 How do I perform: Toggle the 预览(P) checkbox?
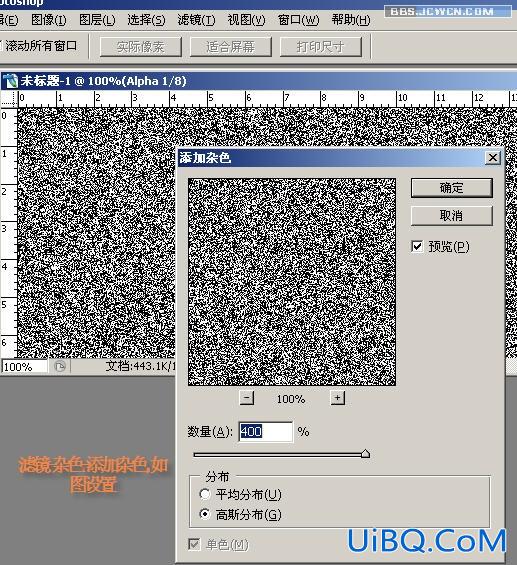(417, 247)
